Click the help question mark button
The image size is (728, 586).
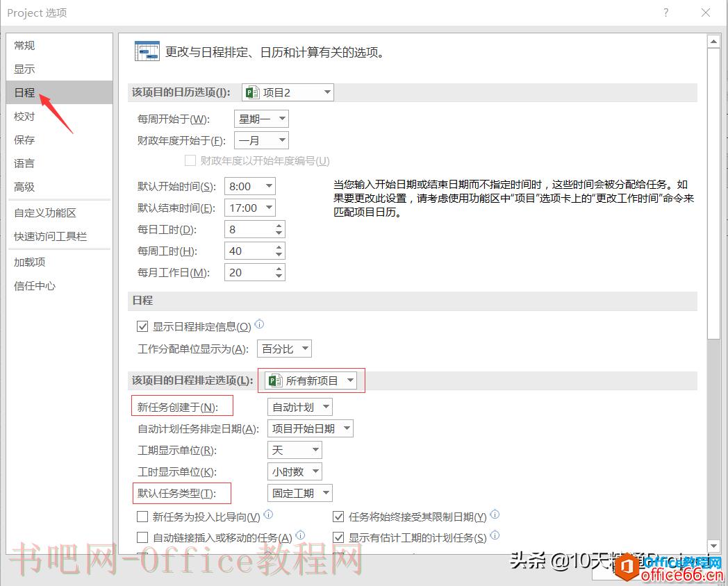[x=665, y=12]
